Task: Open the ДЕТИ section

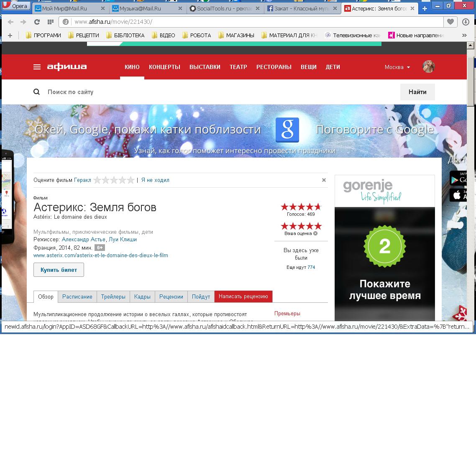Action: pyautogui.click(x=333, y=67)
